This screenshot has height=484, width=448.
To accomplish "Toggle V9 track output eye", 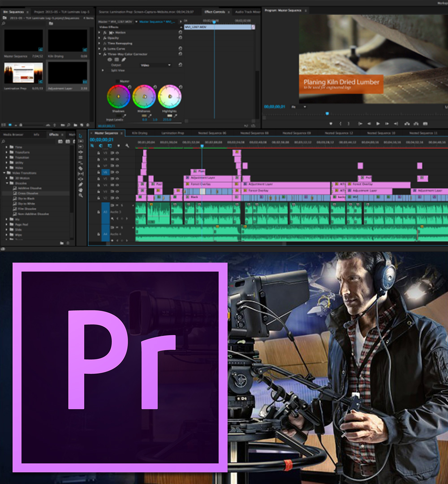I will tap(117, 153).
